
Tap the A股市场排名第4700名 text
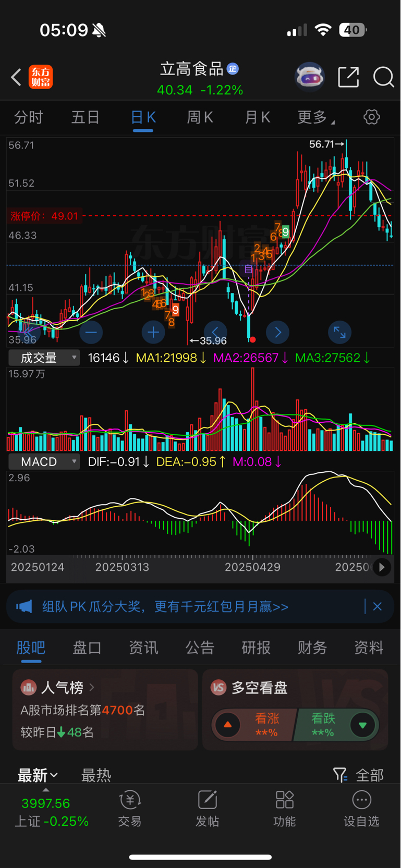[x=83, y=710]
